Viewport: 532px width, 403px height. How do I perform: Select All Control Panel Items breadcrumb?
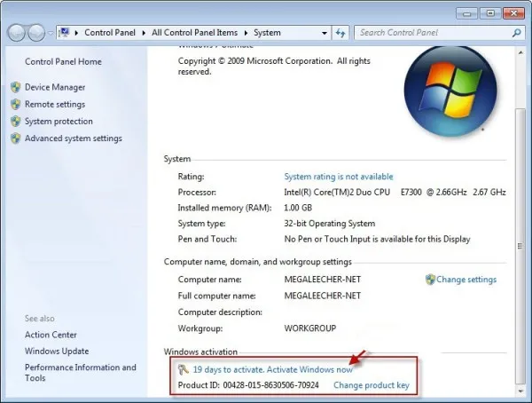194,33
